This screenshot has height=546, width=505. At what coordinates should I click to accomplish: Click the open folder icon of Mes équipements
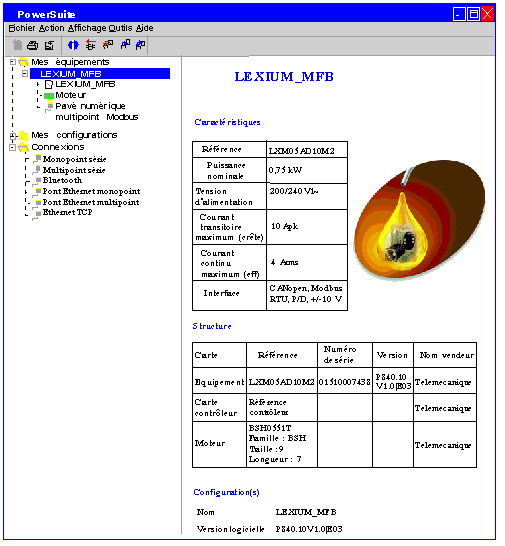click(23, 62)
